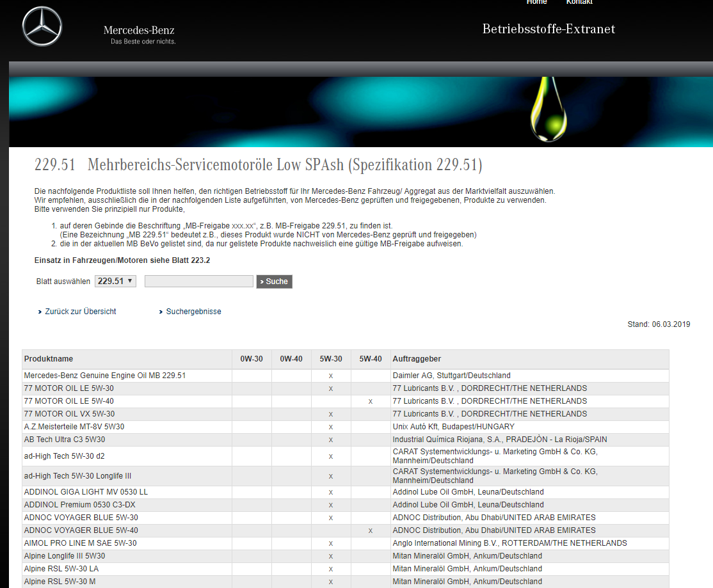Click the 5W-40 x mark for 77 MOTOR OIL LE 5W-40
This screenshot has height=588, width=713.
pos(371,401)
